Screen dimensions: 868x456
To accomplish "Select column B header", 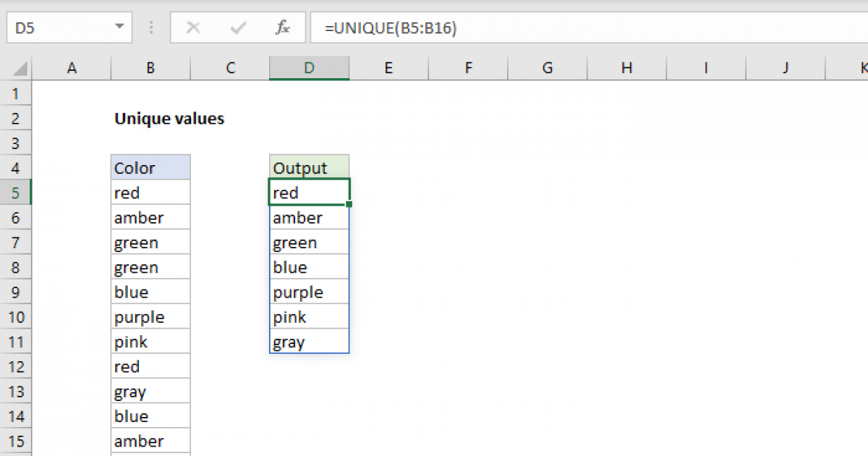I will [150, 68].
